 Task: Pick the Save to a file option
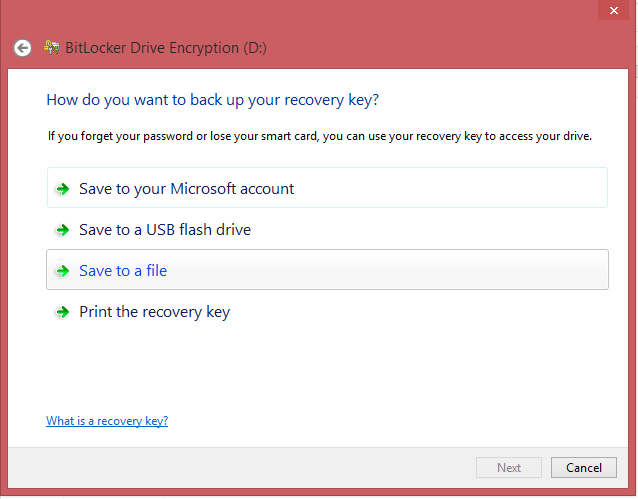click(x=327, y=269)
